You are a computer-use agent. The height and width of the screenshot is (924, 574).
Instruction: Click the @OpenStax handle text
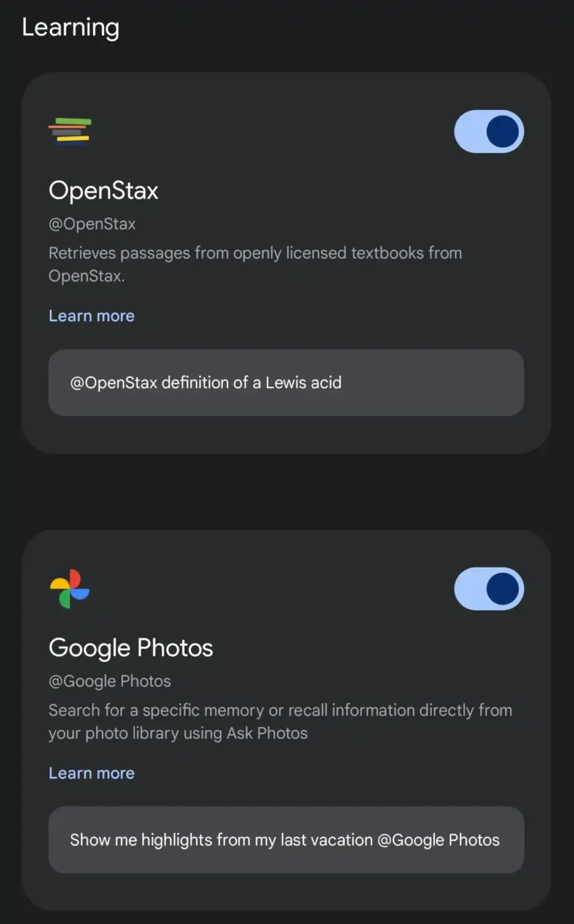point(92,225)
